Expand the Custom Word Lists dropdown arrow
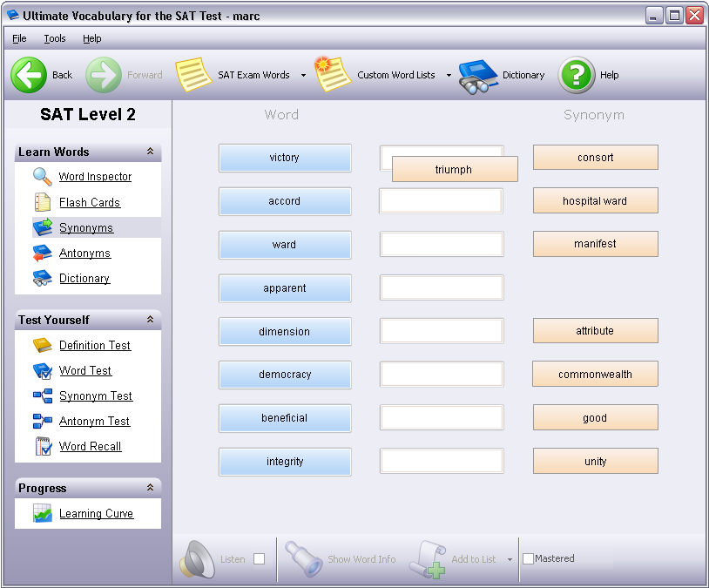 (449, 76)
